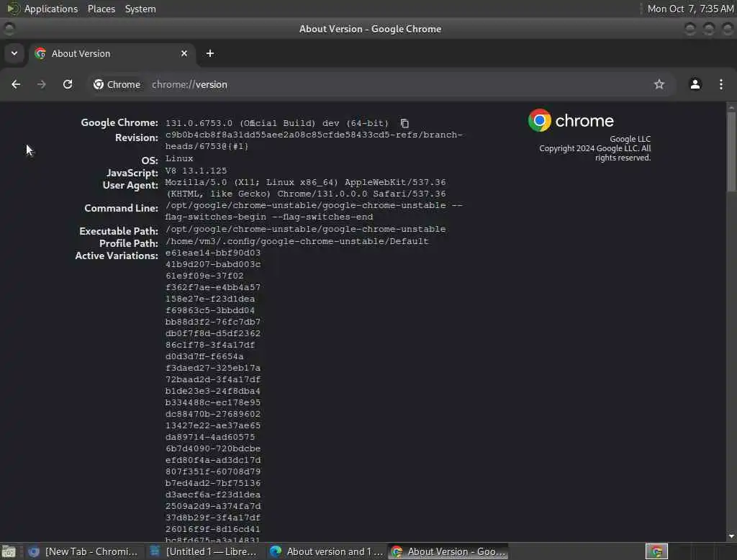The height and width of the screenshot is (560, 737).
Task: Click the Command Line value text
Action: tap(314, 211)
